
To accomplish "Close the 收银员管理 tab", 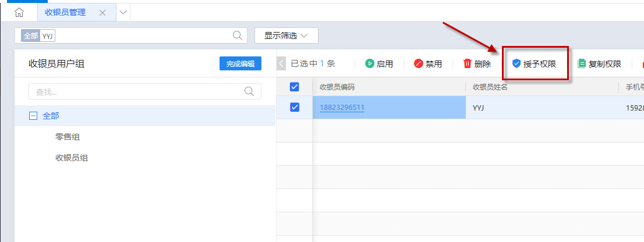I will (102, 13).
